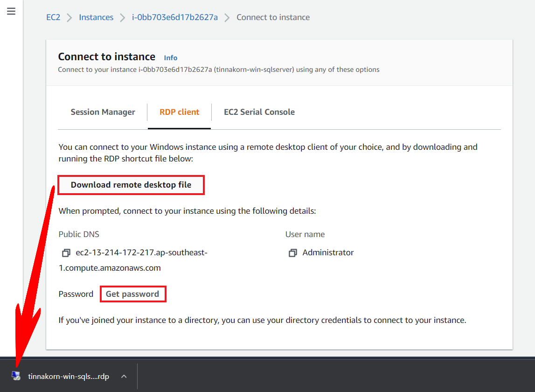This screenshot has height=392, width=535.
Task: Click the Connect to instance breadcrumb text
Action: [273, 17]
